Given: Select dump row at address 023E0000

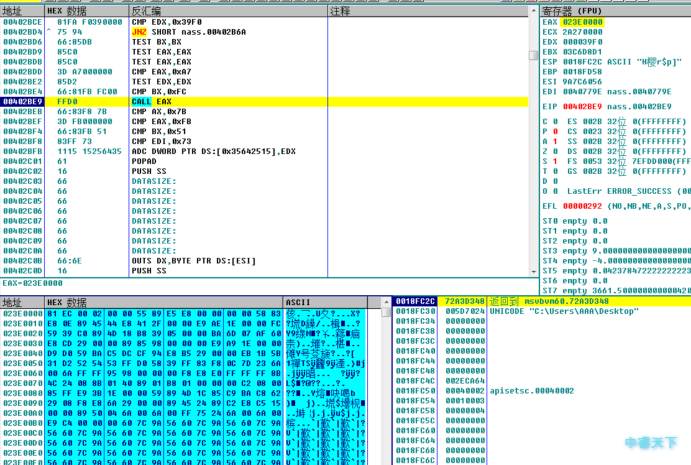Looking at the screenshot, I should tap(184, 314).
